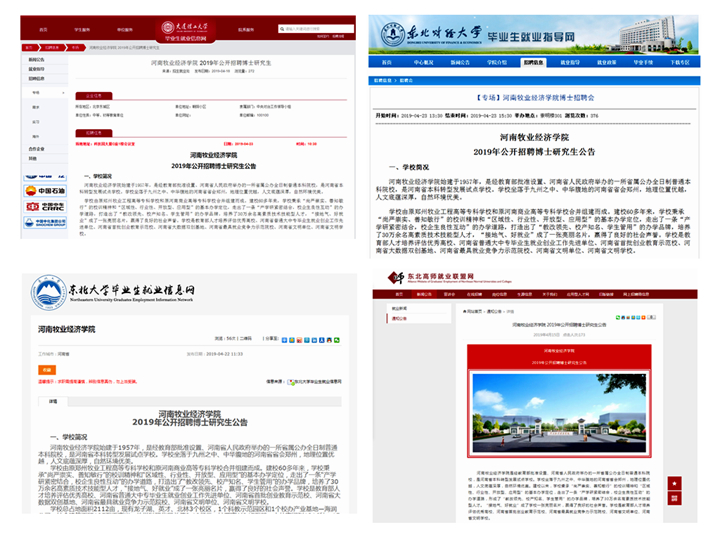Open 学生服务 in Dalian site navigation
Viewport: 720px width, 539px height.
(82, 29)
